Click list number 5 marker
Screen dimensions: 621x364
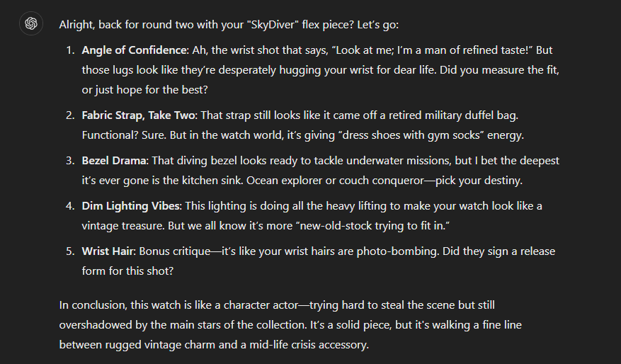[71, 251]
